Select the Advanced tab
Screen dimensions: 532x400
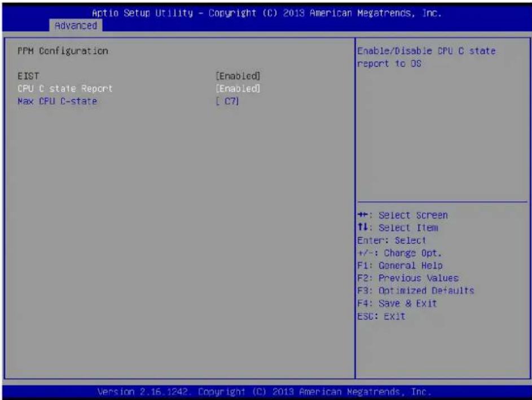[76, 25]
